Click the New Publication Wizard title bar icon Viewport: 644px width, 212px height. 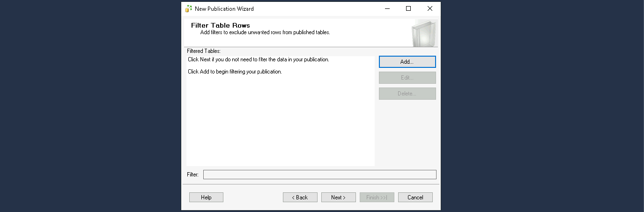[188, 8]
